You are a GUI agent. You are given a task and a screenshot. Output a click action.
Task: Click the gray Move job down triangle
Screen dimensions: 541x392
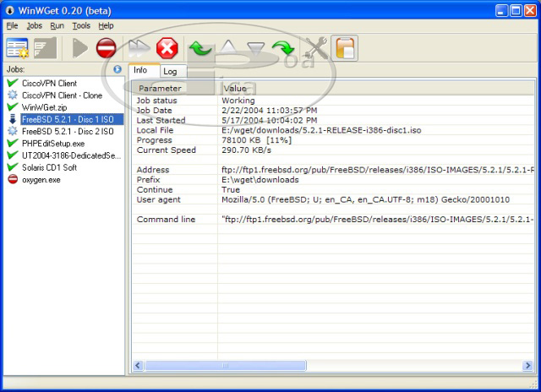click(x=256, y=48)
